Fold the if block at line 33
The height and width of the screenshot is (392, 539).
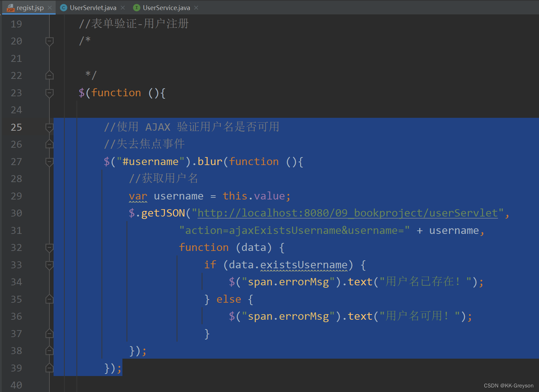click(49, 265)
